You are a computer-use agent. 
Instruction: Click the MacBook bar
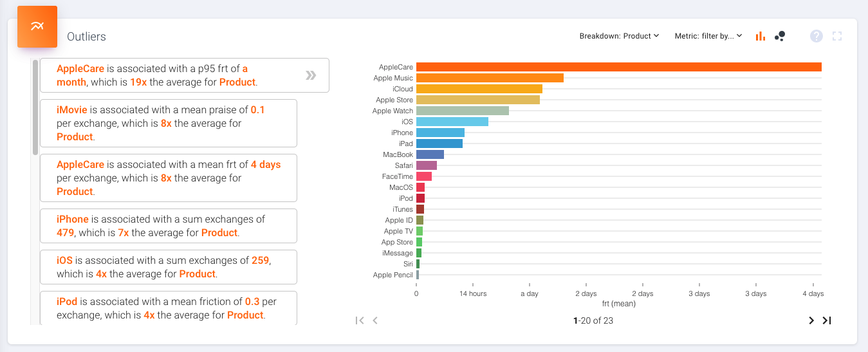(x=430, y=154)
